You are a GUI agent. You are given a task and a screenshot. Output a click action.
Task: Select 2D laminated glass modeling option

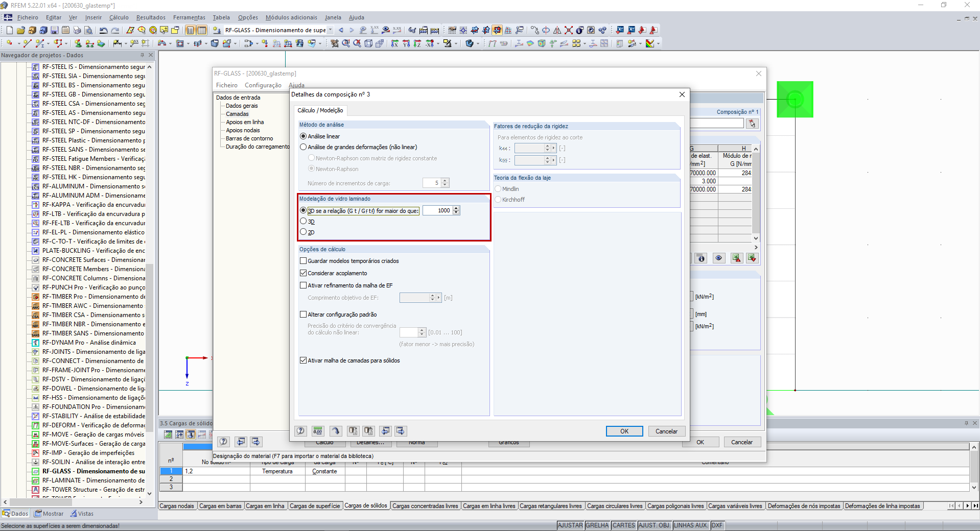[x=304, y=232]
